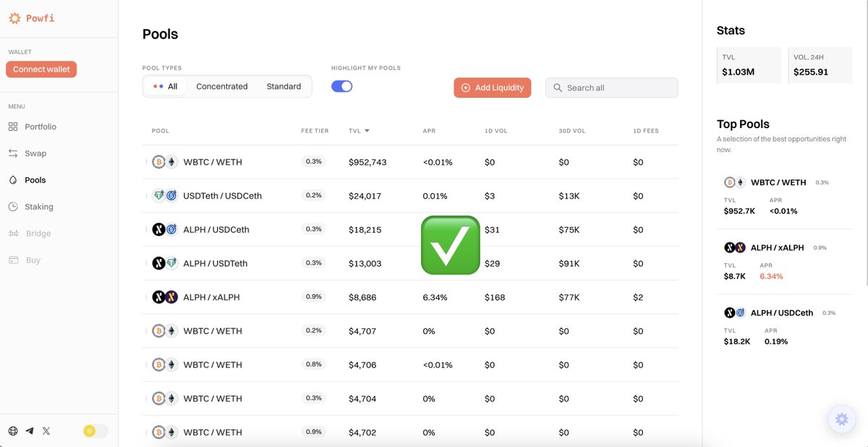Select the Concentrated pool type tab
Screen dimensions: 868x447
click(x=222, y=86)
